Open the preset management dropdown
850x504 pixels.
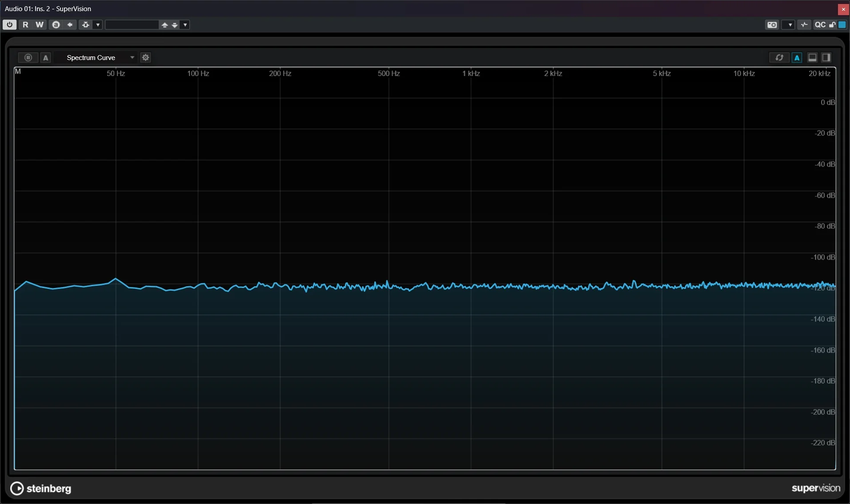click(x=185, y=25)
